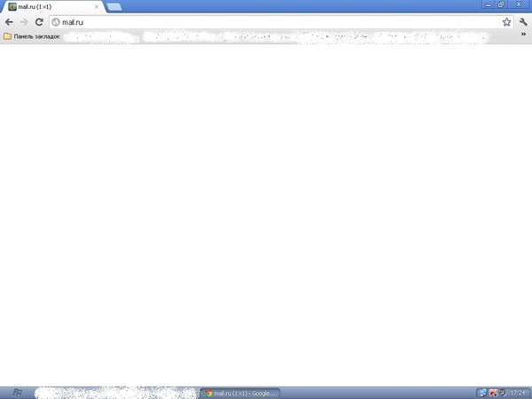Go back with the back arrow

pyautogui.click(x=9, y=22)
